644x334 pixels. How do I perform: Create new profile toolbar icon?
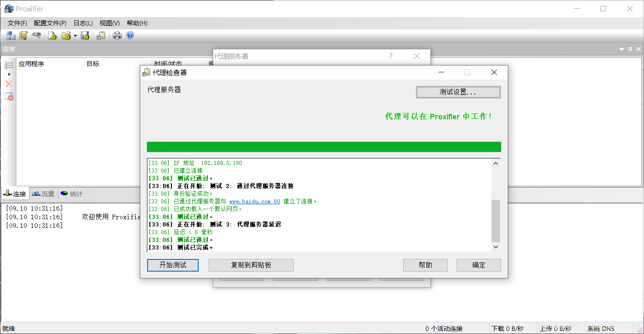pyautogui.click(x=52, y=35)
